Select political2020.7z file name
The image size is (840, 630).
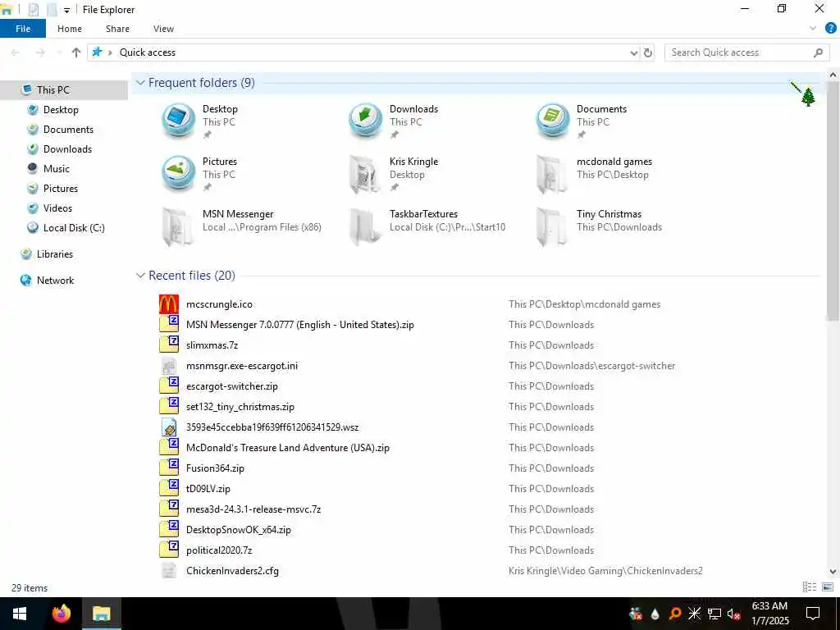coord(219,550)
